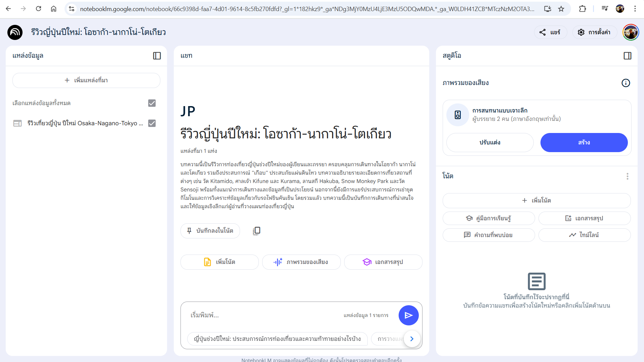Uncheck the Osaka-Nagano-Tokyo review source
Viewport: 644px width, 362px height.
click(x=152, y=123)
